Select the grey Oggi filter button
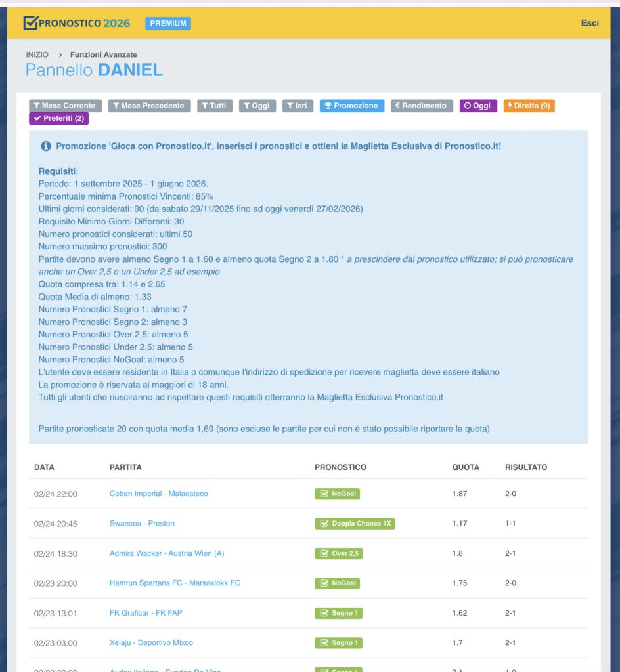 (257, 106)
